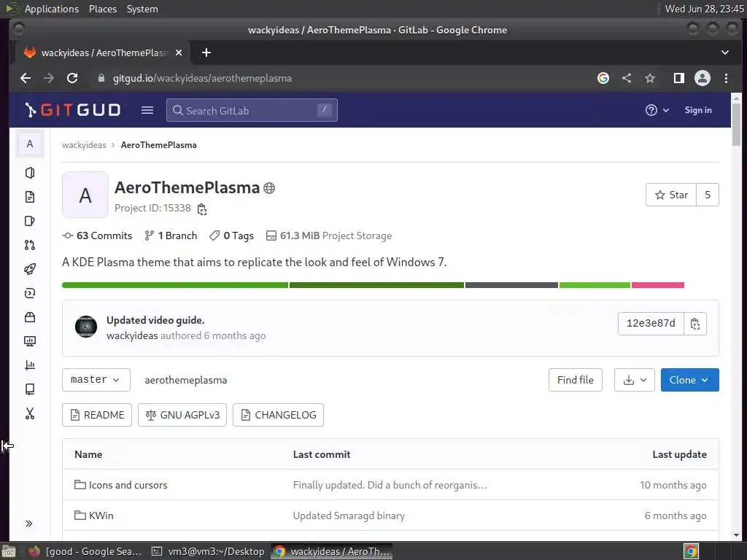The height and width of the screenshot is (560, 747).
Task: Click the dark gray language bar segment
Action: tap(511, 285)
